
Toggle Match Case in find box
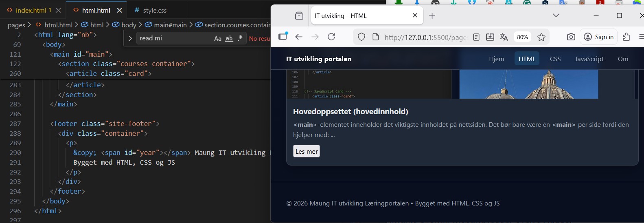tap(218, 38)
